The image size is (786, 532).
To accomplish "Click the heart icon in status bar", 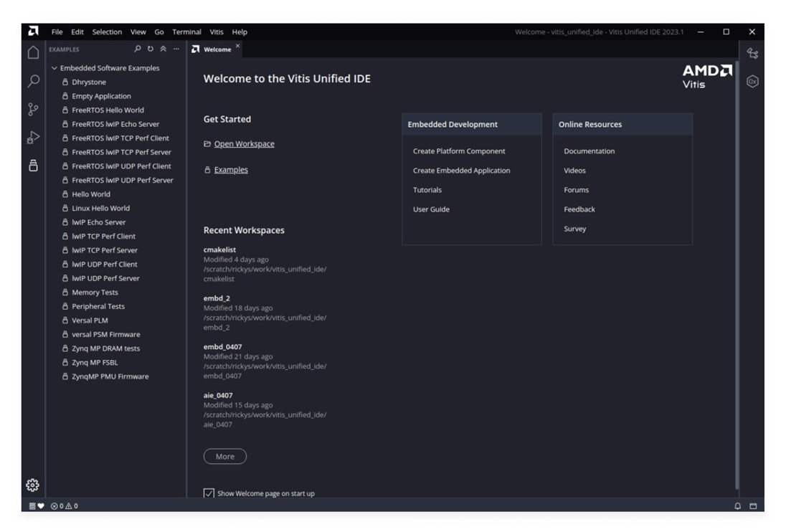I will point(41,506).
